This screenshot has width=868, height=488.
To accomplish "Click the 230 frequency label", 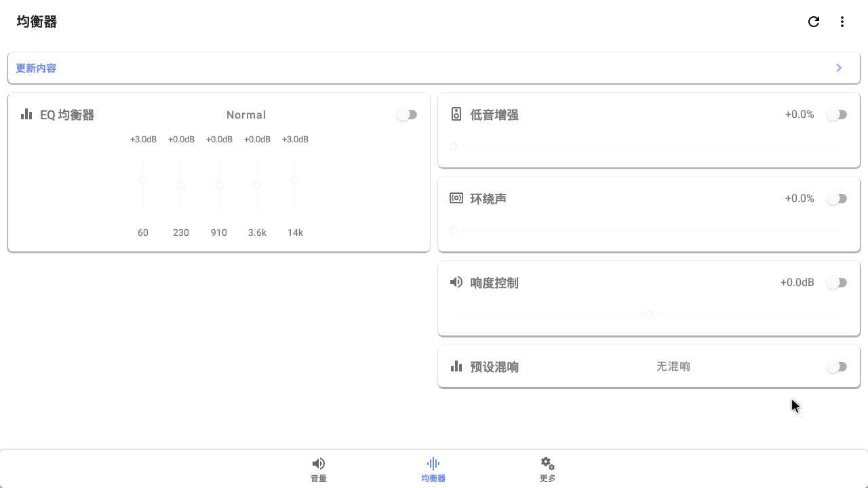I will tap(181, 232).
